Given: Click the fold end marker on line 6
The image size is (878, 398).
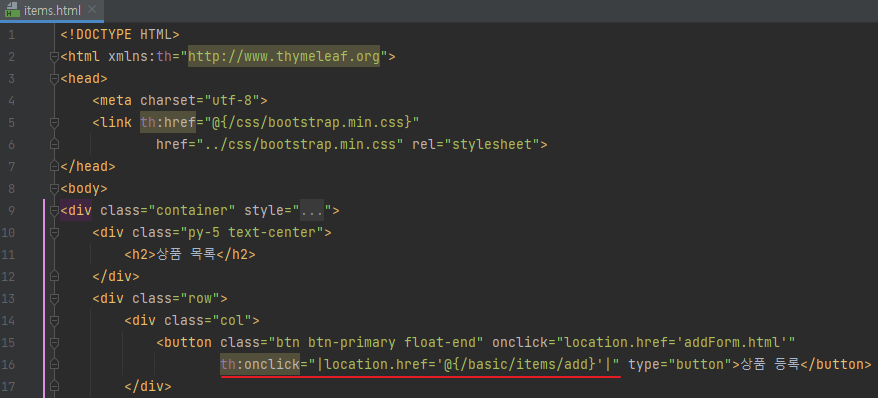Looking at the screenshot, I should (54, 144).
